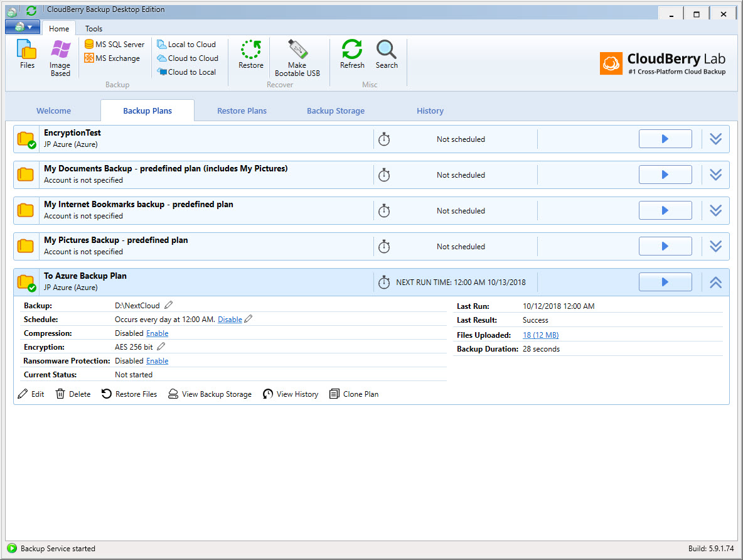Click the Success last result value
Image resolution: width=743 pixels, height=560 pixels.
click(x=535, y=320)
